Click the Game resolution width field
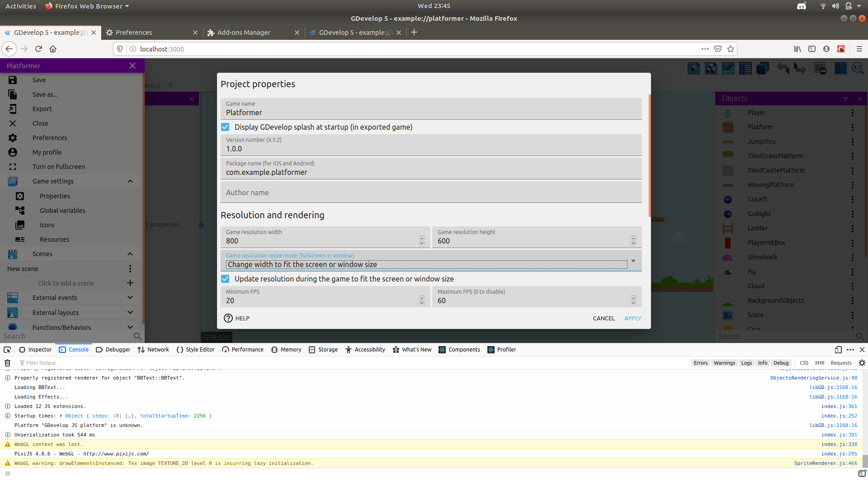The image size is (868, 488). pyautogui.click(x=325, y=237)
